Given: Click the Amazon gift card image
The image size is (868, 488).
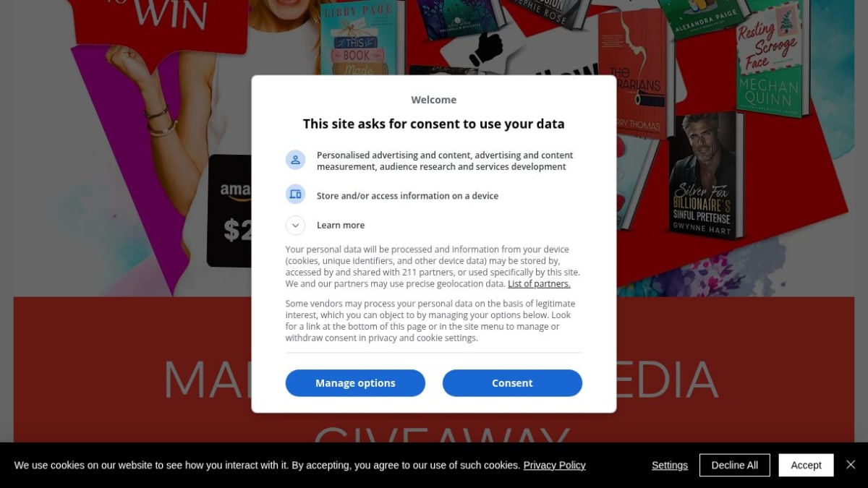Looking at the screenshot, I should [x=230, y=211].
